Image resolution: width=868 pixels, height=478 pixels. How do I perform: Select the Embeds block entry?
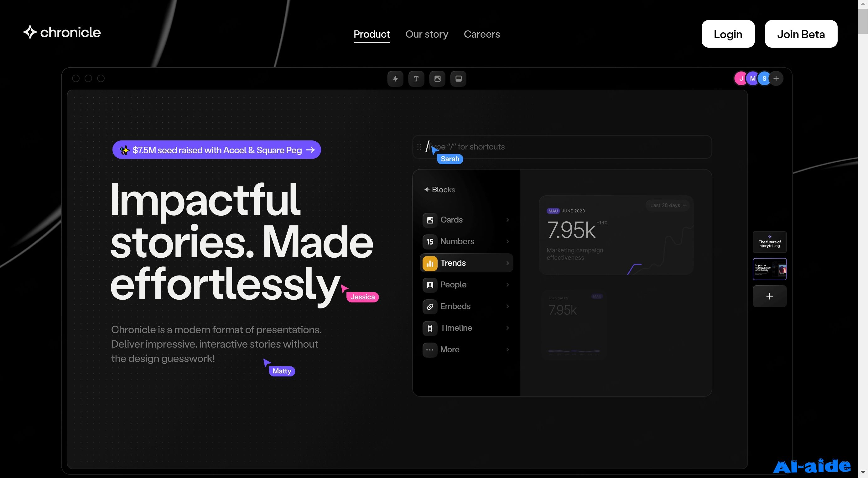[466, 306]
